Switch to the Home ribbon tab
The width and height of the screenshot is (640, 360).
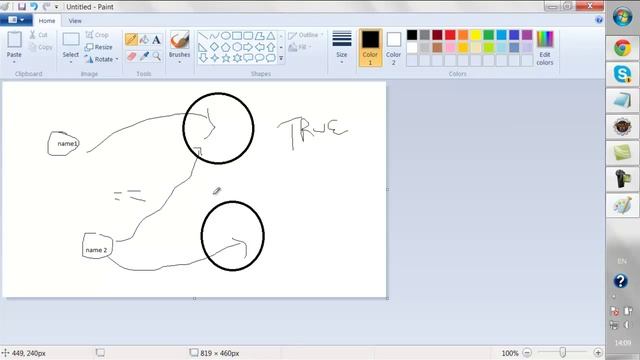(x=47, y=20)
